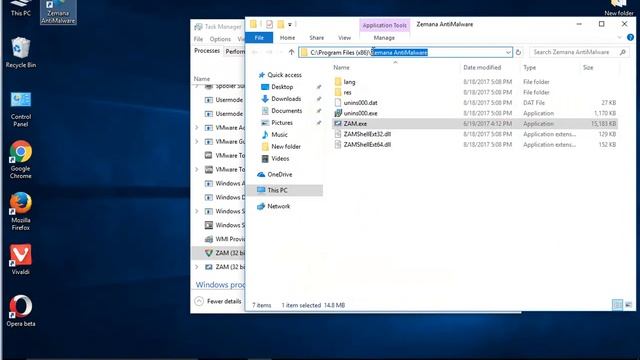
Task: Open OneDrive in navigation pane
Action: point(280,174)
